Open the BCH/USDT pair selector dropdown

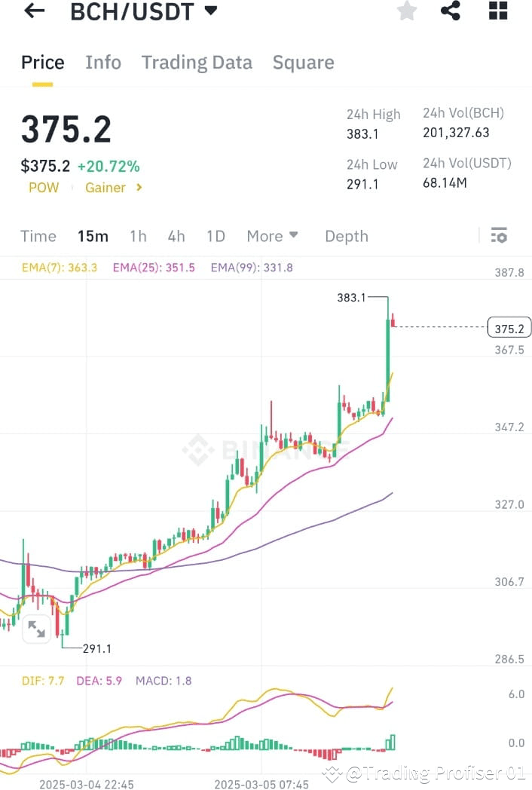(x=143, y=11)
